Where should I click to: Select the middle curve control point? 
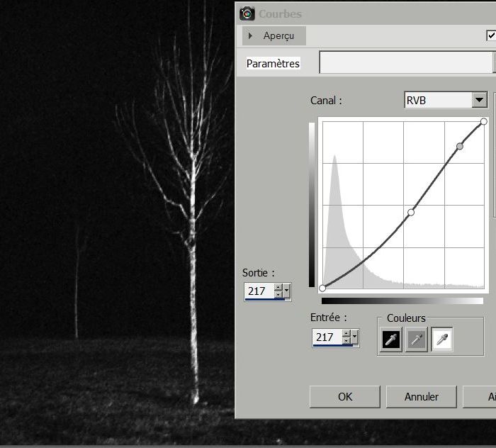click(x=411, y=212)
